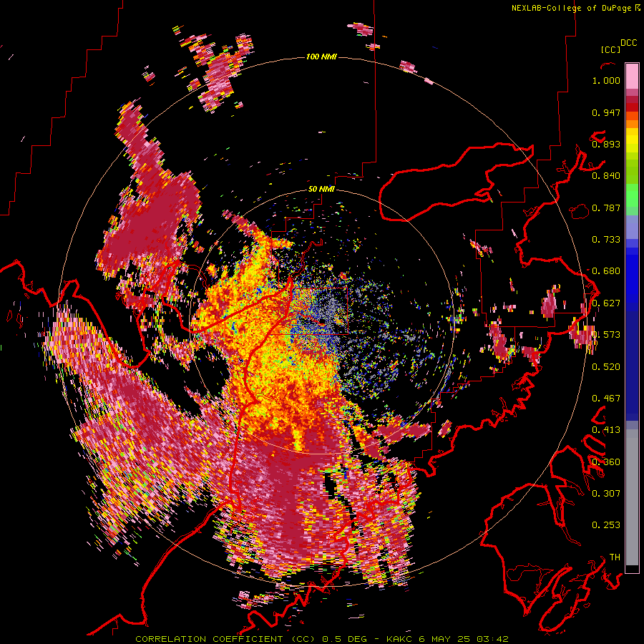Select the 0.893 scale value

606,144
